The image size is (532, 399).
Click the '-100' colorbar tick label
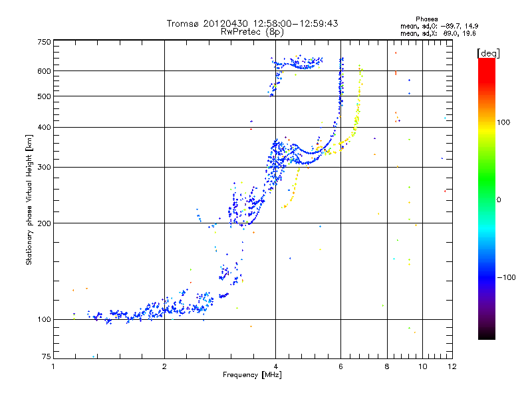[x=507, y=277]
